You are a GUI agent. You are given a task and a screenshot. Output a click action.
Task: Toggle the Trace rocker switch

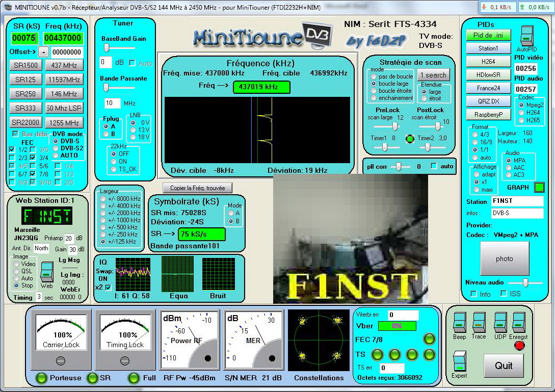479,323
